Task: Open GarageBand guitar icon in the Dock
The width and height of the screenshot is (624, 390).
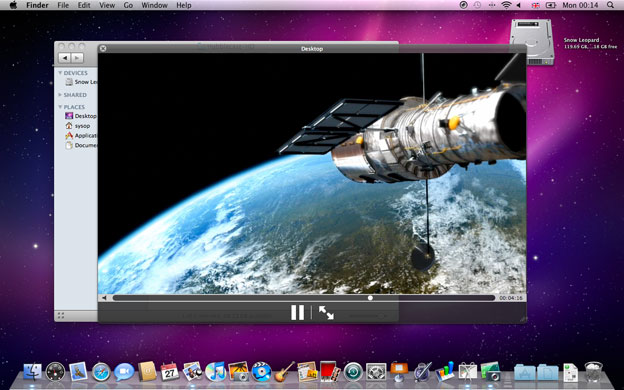Action: coord(284,372)
